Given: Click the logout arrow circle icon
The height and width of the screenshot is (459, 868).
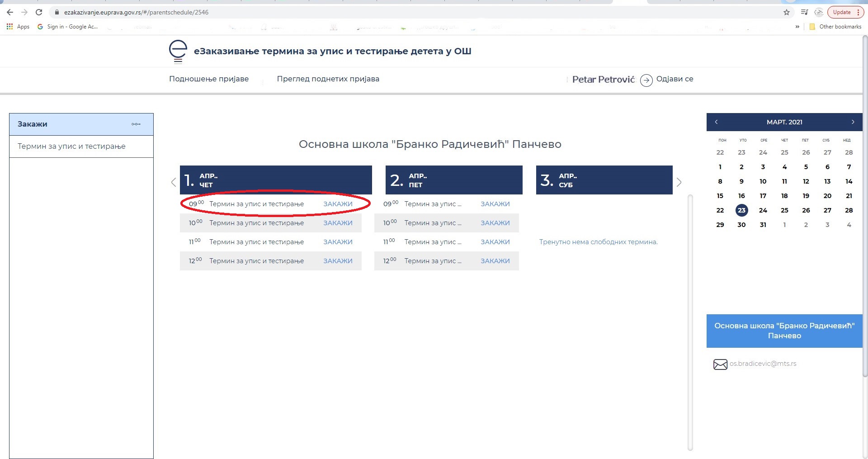Looking at the screenshot, I should [x=646, y=80].
